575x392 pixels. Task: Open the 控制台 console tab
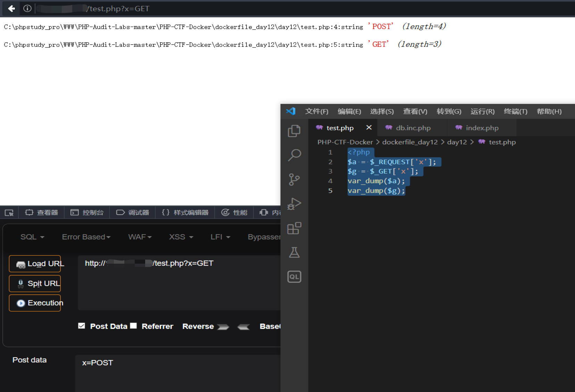coord(87,212)
